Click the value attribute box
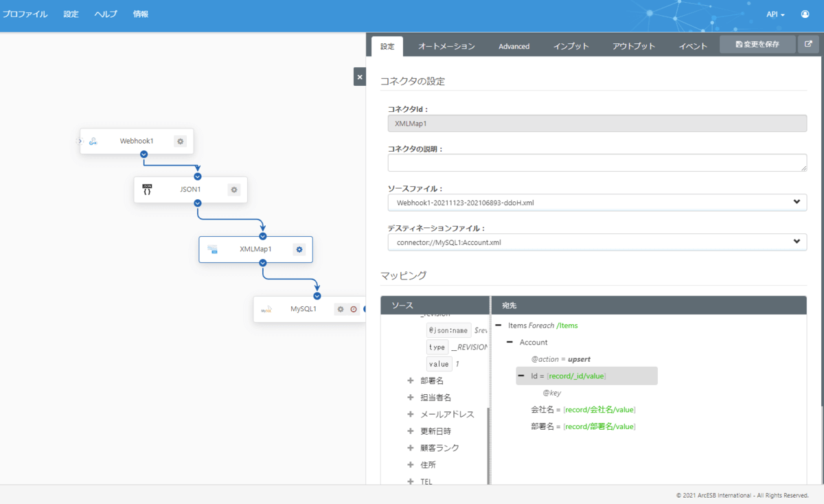824x504 pixels. pos(439,364)
